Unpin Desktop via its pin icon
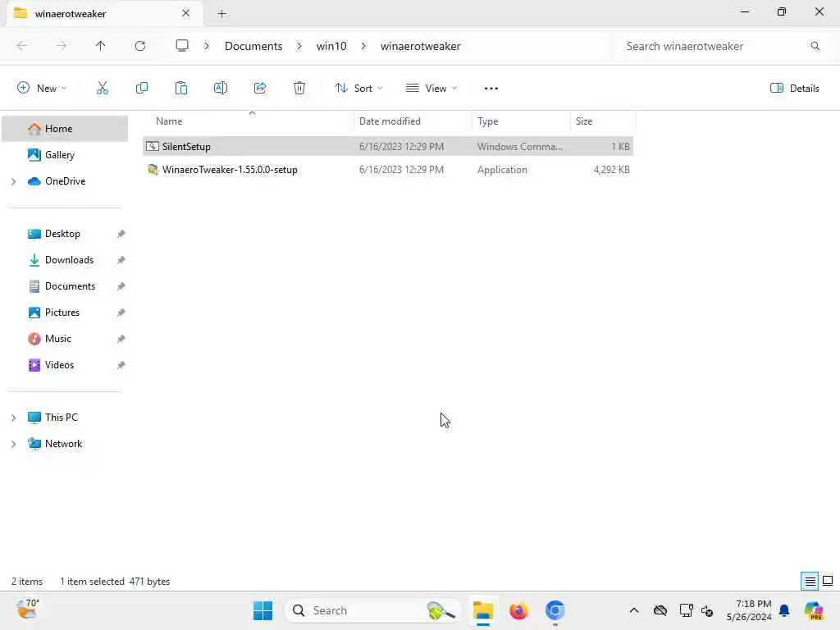The height and width of the screenshot is (630, 840). pos(121,234)
